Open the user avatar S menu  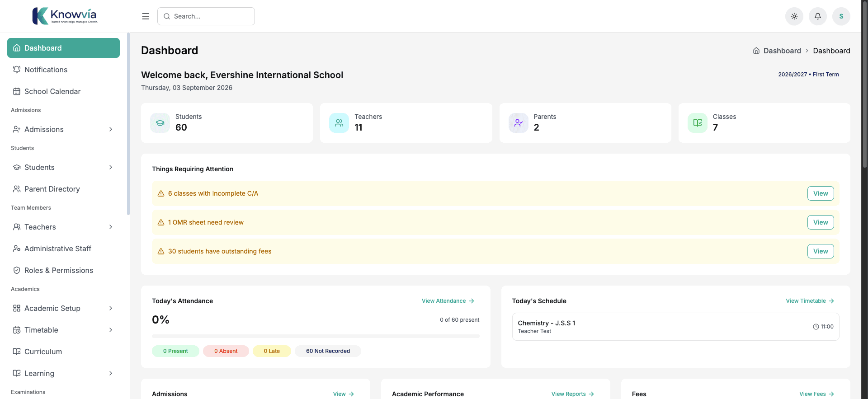pyautogui.click(x=841, y=16)
